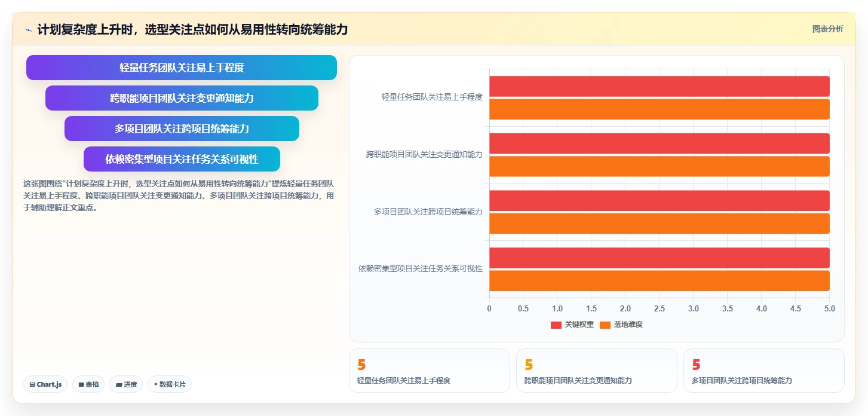Click the x-axis tick value 2.5

[660, 309]
